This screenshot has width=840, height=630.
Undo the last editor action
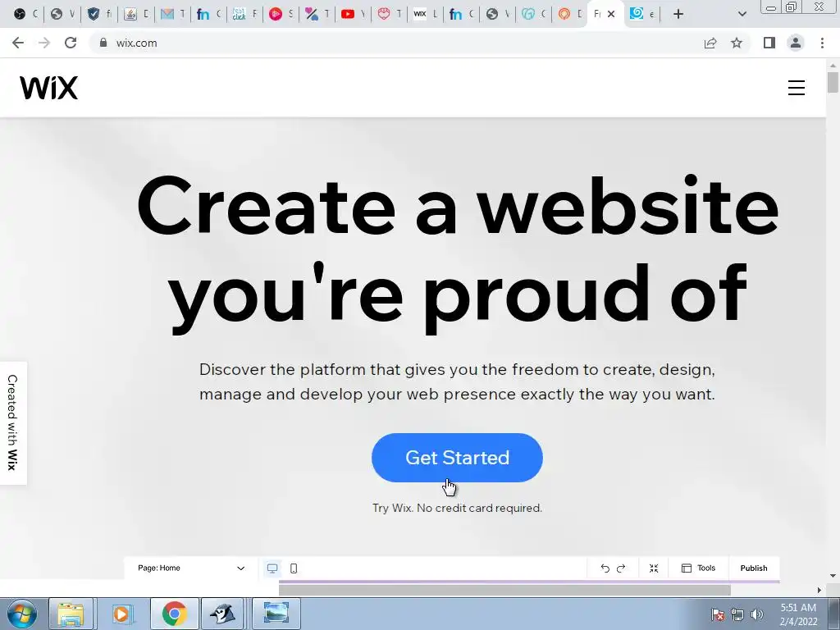605,568
